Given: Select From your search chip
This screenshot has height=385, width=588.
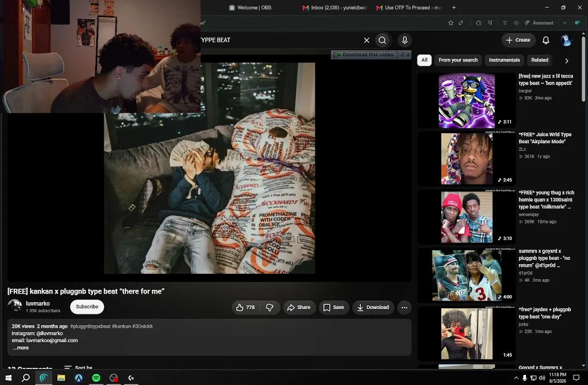Looking at the screenshot, I should [458, 60].
